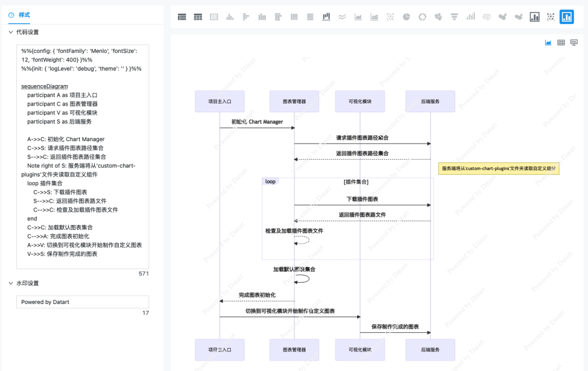This screenshot has height=371, width=588.
Task: Click the 'sequenceDiagram' line in code
Action: pyautogui.click(x=45, y=86)
